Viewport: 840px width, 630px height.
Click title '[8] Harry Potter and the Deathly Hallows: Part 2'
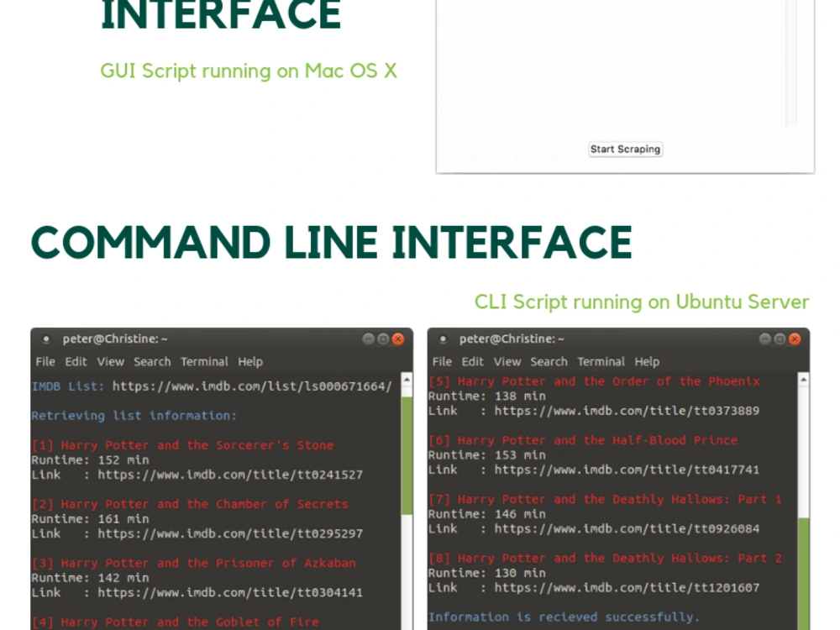click(605, 559)
